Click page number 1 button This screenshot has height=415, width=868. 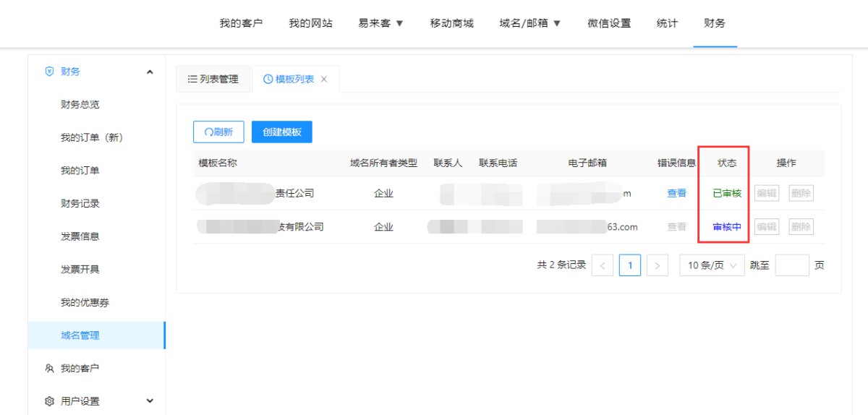[x=630, y=265]
